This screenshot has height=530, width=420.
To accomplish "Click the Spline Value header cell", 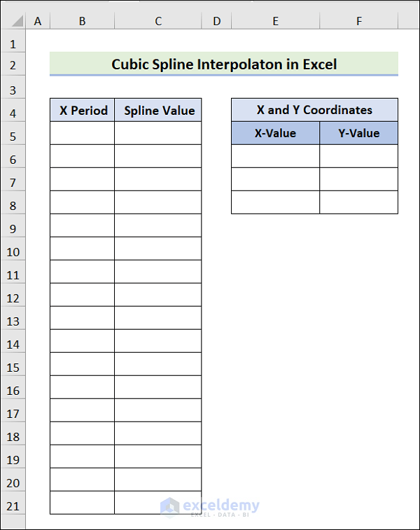I will point(159,110).
